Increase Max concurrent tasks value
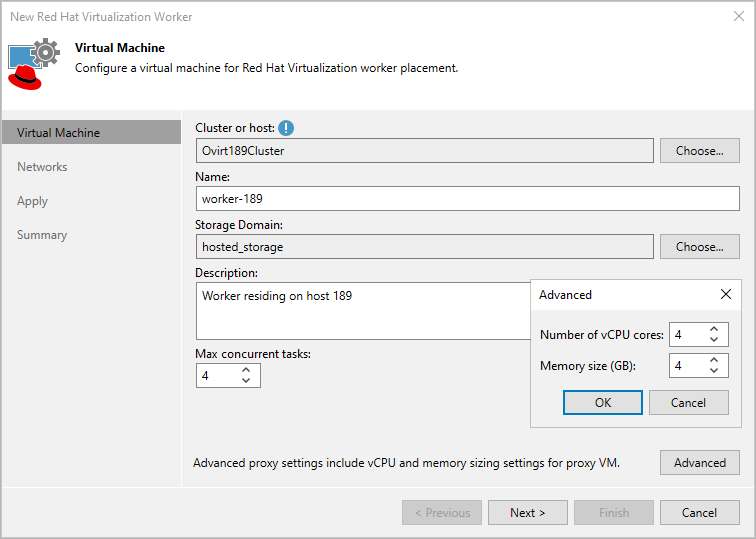756x539 pixels. tap(246, 370)
